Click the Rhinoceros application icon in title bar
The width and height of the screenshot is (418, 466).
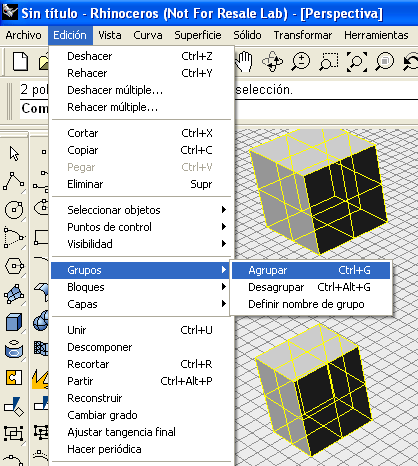(x=10, y=13)
